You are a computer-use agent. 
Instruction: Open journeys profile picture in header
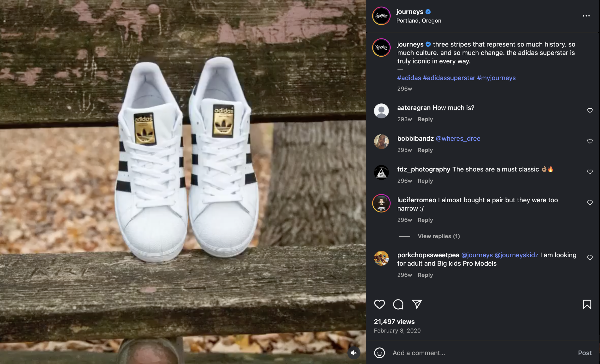[x=381, y=16]
